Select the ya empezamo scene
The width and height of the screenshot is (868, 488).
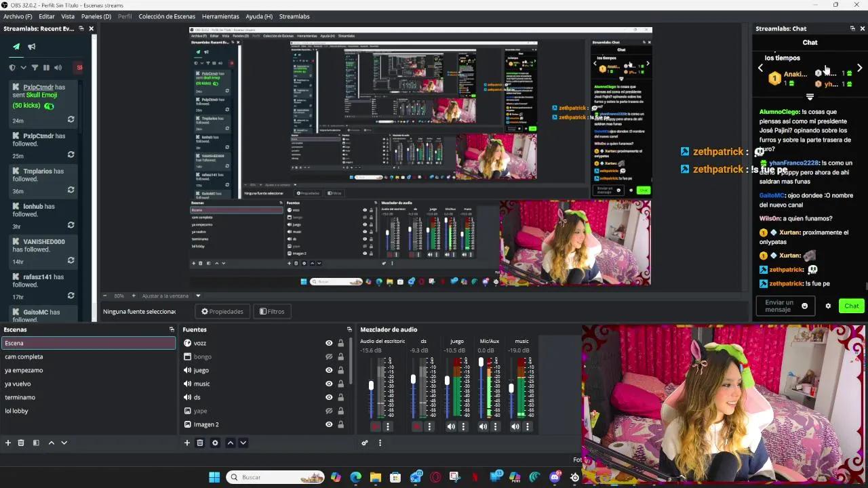click(88, 370)
